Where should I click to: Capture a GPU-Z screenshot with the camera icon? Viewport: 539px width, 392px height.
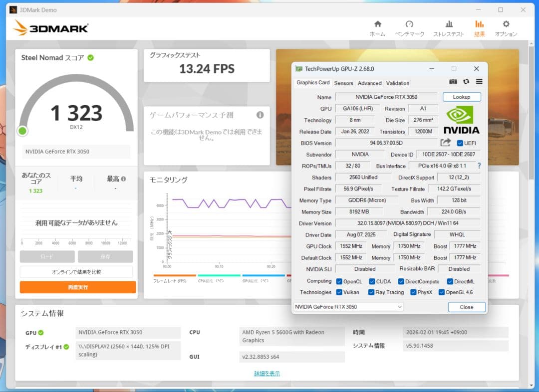pos(453,81)
